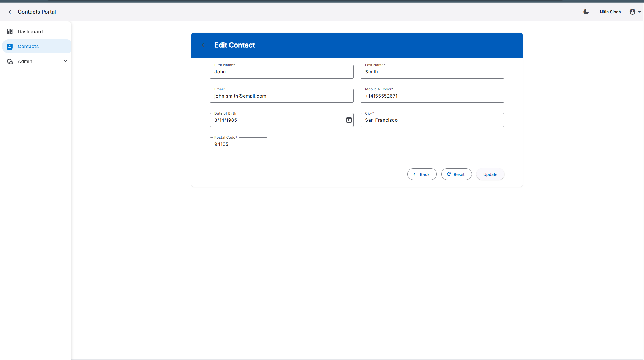Screen dimensions: 644x360
Task: Edit the Mobile Number field
Action: 432,96
